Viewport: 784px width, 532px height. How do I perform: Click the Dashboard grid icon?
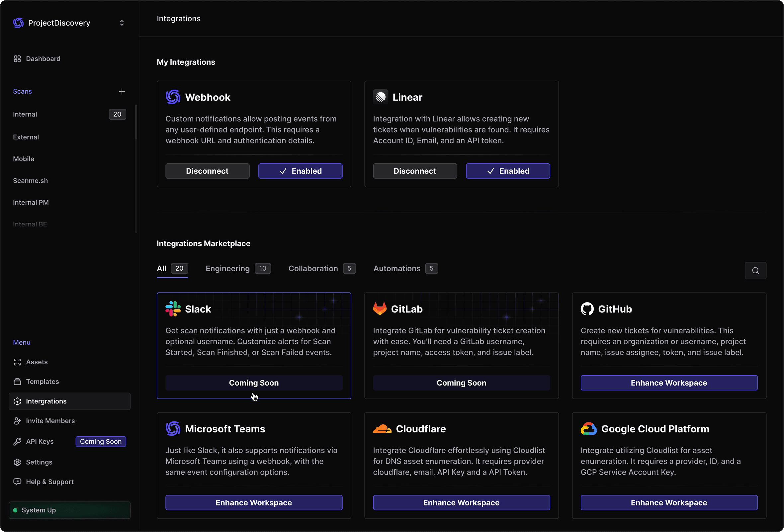point(17,59)
